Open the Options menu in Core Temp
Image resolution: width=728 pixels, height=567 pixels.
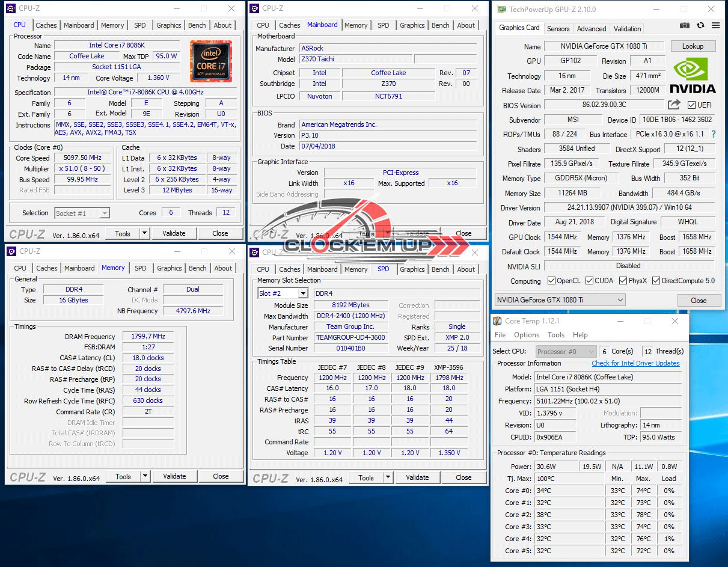(527, 335)
